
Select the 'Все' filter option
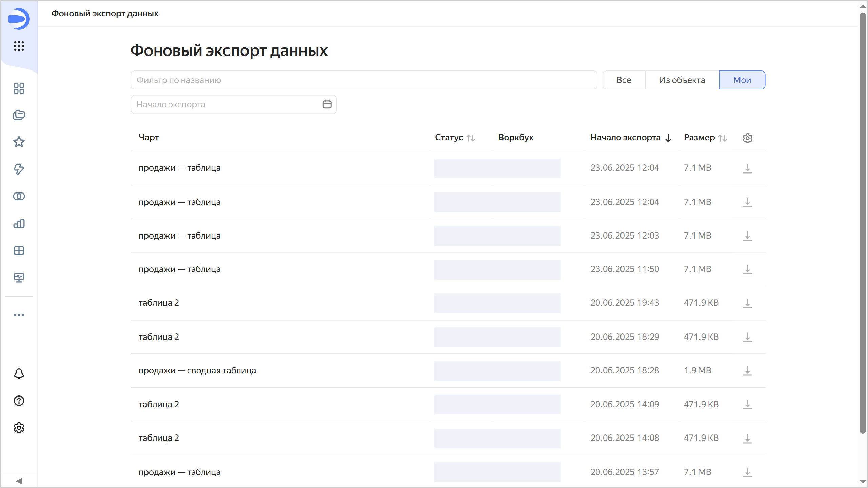coord(624,80)
